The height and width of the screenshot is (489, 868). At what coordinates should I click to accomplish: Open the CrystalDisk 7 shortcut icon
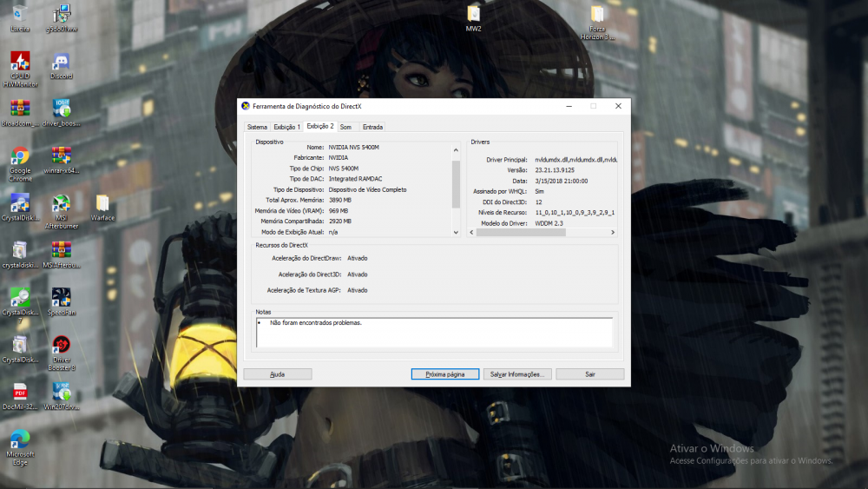(20, 303)
